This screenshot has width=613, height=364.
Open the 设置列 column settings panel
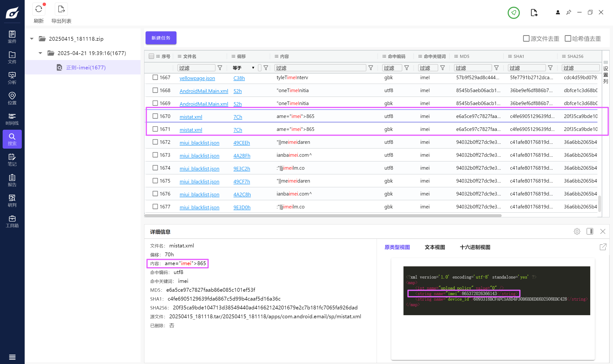coord(605,72)
